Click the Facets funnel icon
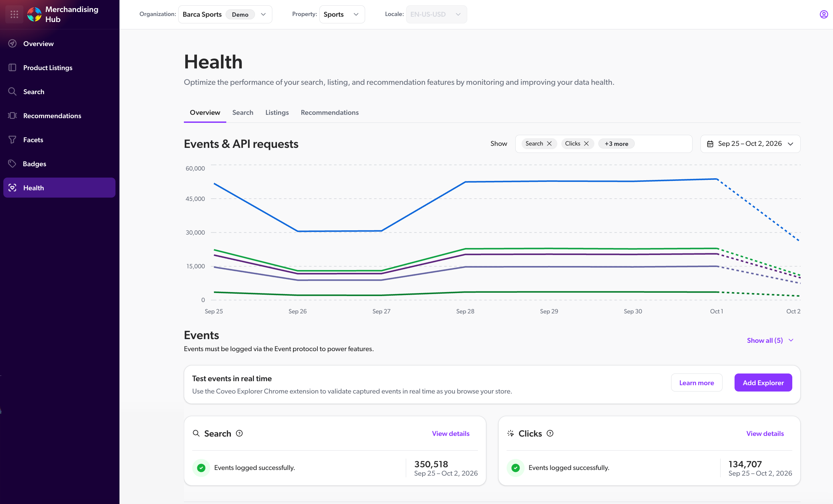The height and width of the screenshot is (504, 833). pyautogui.click(x=12, y=140)
